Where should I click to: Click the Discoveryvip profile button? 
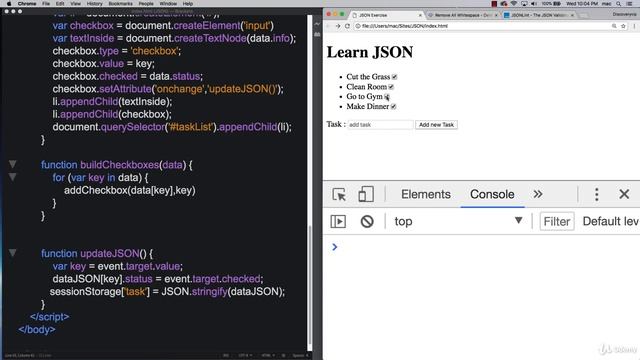(624, 14)
